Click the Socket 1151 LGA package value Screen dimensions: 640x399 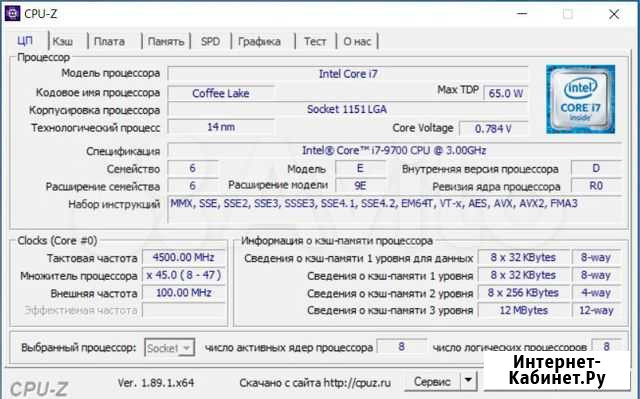[x=348, y=109]
